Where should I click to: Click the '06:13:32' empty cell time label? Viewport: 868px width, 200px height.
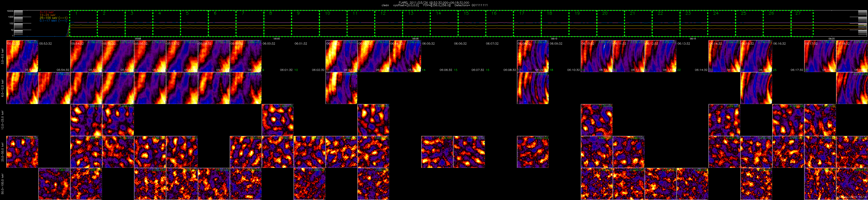pyautogui.click(x=684, y=43)
